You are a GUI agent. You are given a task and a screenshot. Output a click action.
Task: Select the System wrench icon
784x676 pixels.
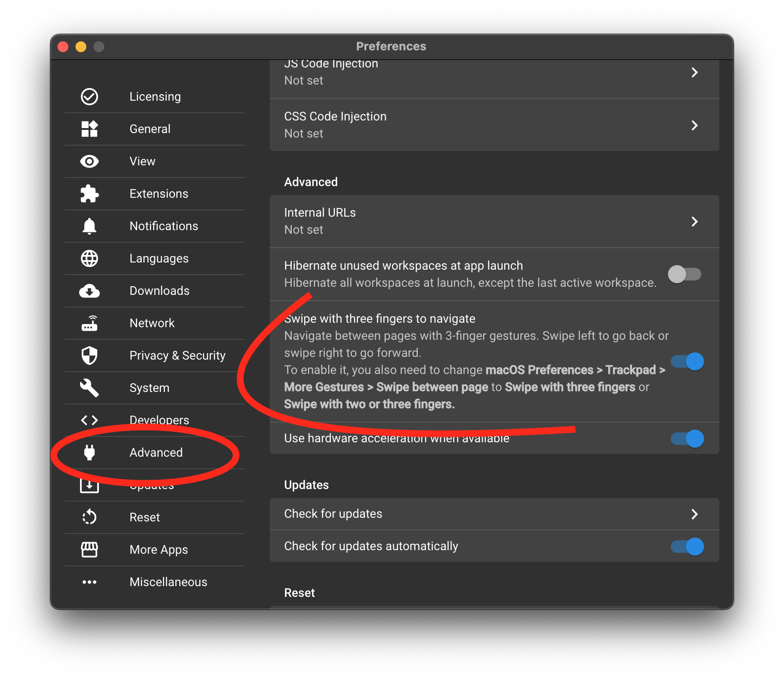click(x=89, y=388)
